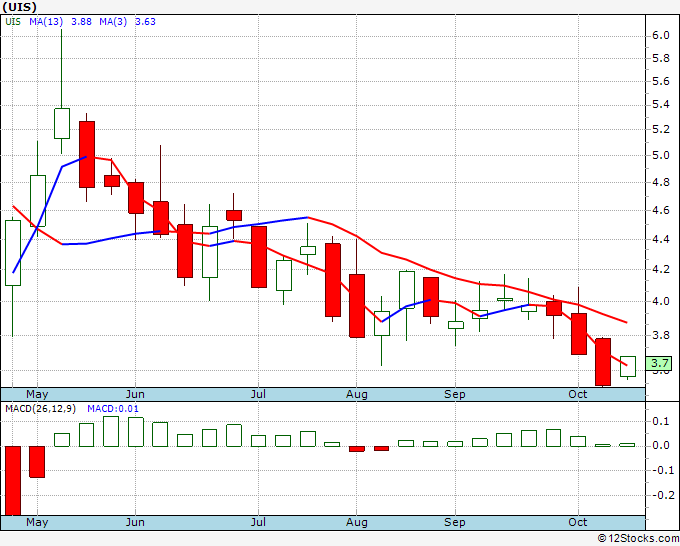Click May on the price chart time axis
Viewport: 680px width, 546px height.
coord(37,394)
